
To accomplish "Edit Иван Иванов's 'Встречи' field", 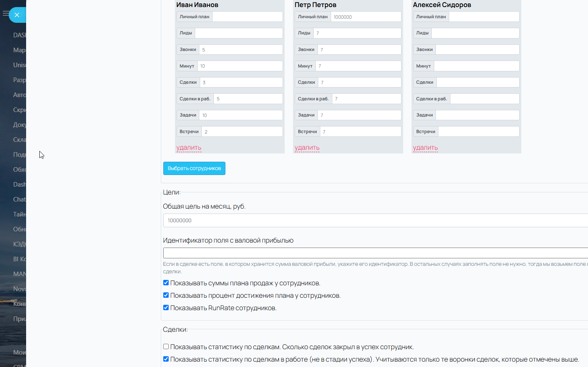I will tap(242, 131).
